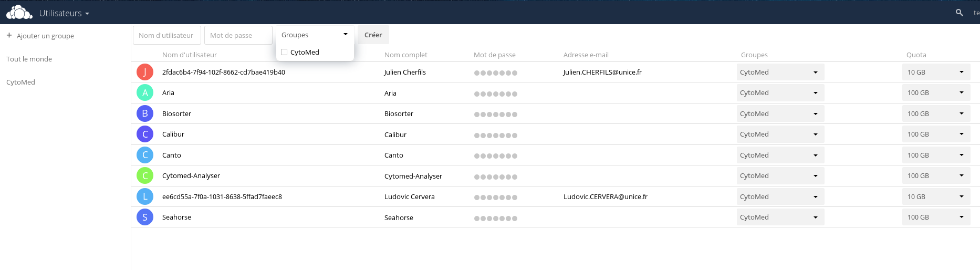Screen dimensions: 980x270
Task: Click Seahorse's S avatar
Action: coord(145,217)
